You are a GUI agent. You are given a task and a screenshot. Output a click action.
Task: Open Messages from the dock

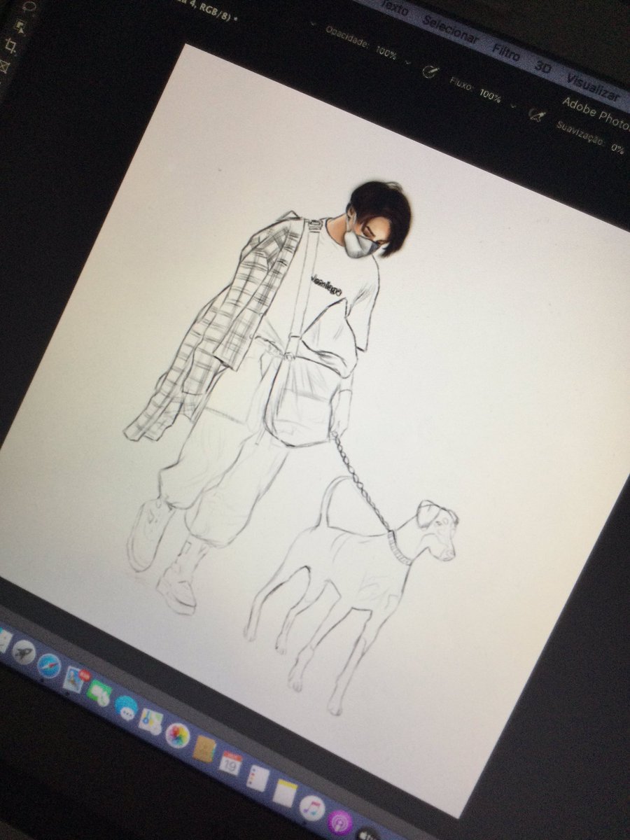click(126, 707)
